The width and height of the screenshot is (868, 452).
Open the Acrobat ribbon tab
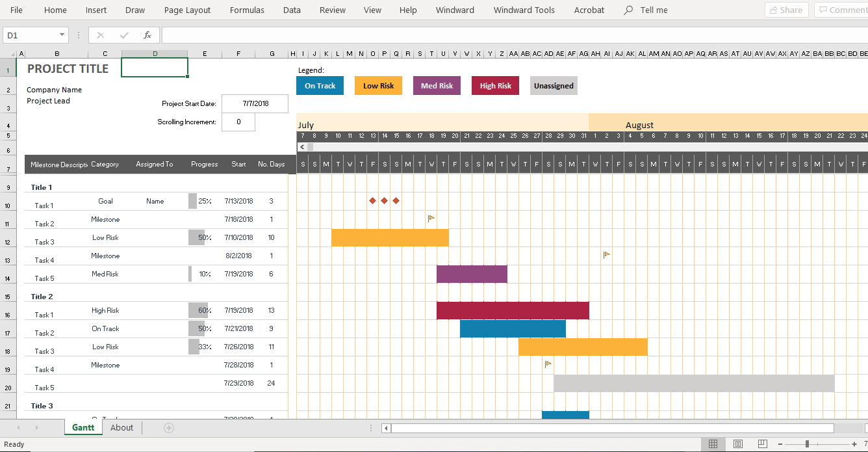(589, 10)
